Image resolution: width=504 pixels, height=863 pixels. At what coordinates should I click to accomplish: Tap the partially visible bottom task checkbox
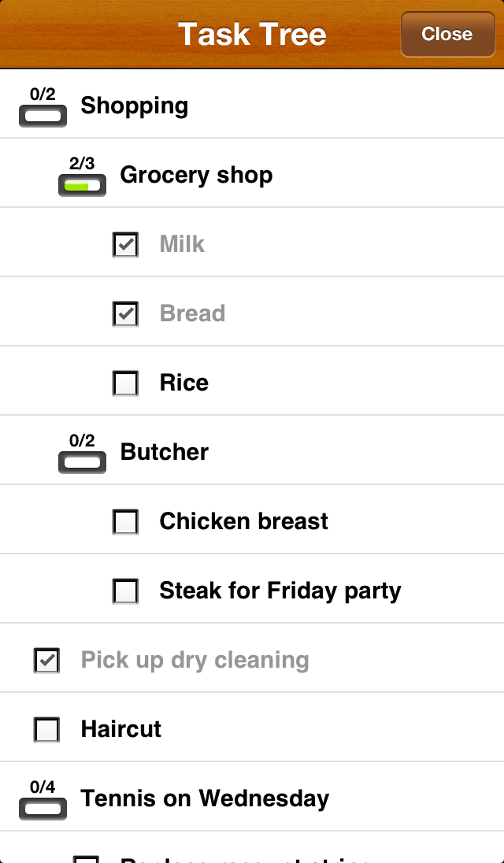click(x=87, y=859)
